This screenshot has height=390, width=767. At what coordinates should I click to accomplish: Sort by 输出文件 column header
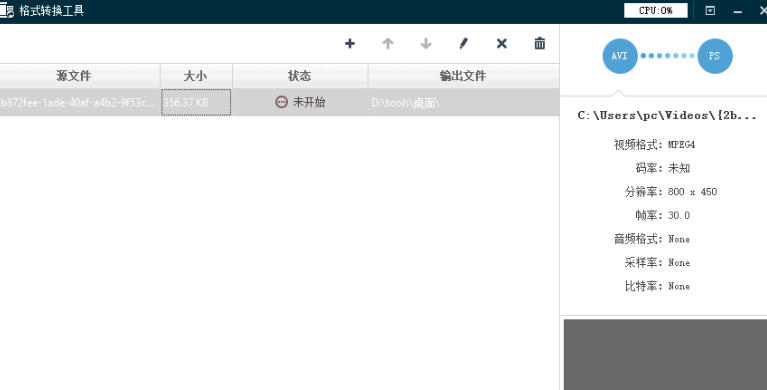coord(463,76)
